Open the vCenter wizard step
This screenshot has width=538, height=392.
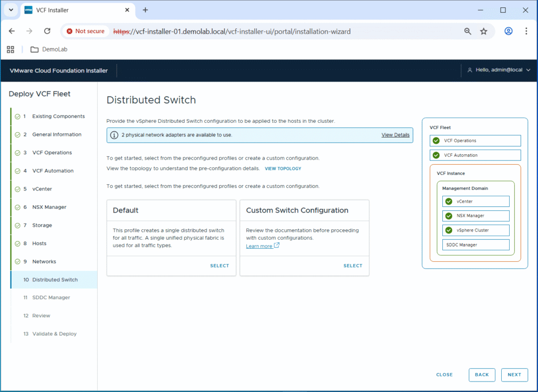pos(42,189)
